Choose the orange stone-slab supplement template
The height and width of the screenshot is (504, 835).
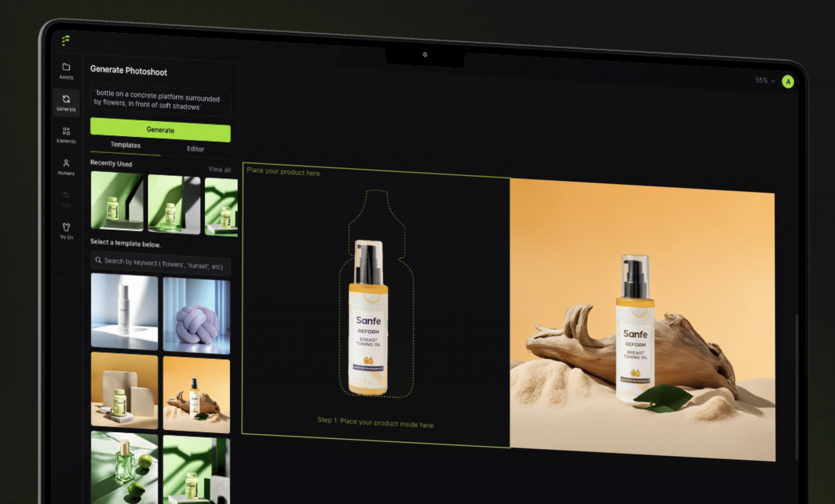click(x=124, y=390)
